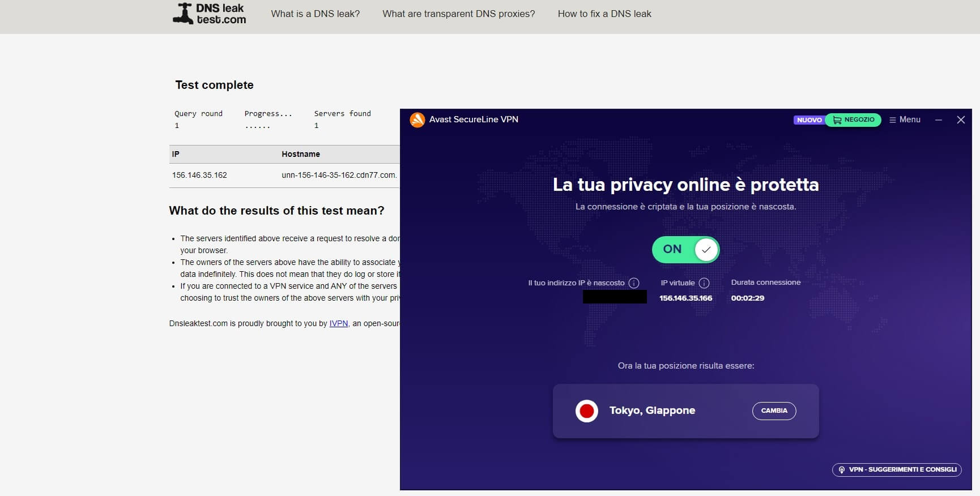
Task: Click the virtual IP 156.146.35.166
Action: [x=685, y=298]
